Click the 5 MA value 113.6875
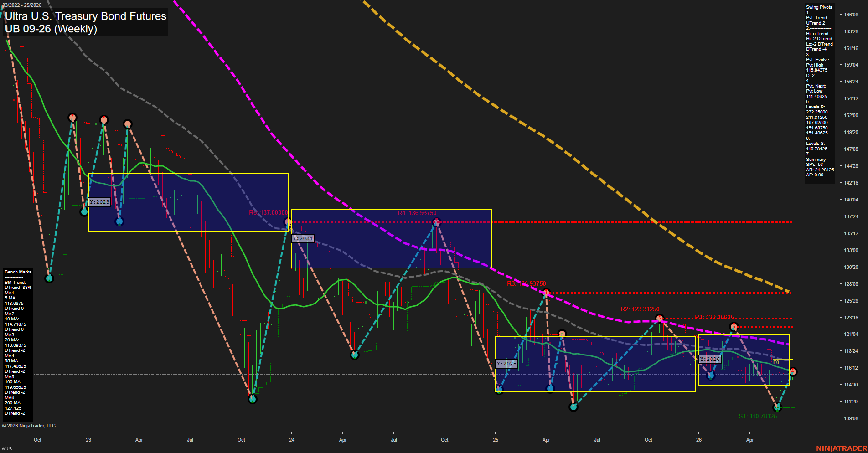The width and height of the screenshot is (868, 453). [14, 304]
